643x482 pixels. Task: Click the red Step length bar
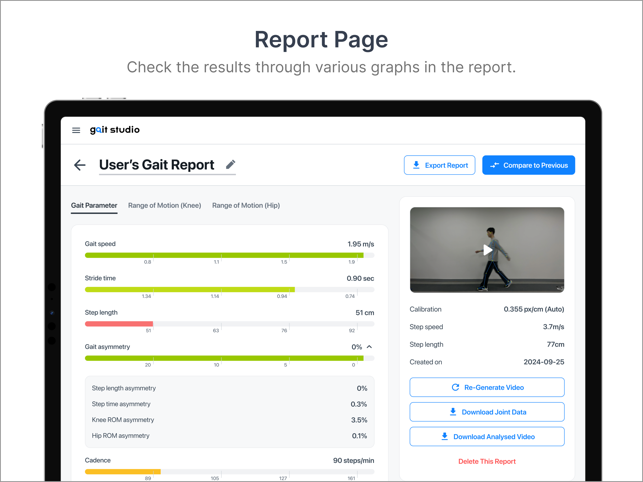pyautogui.click(x=119, y=324)
